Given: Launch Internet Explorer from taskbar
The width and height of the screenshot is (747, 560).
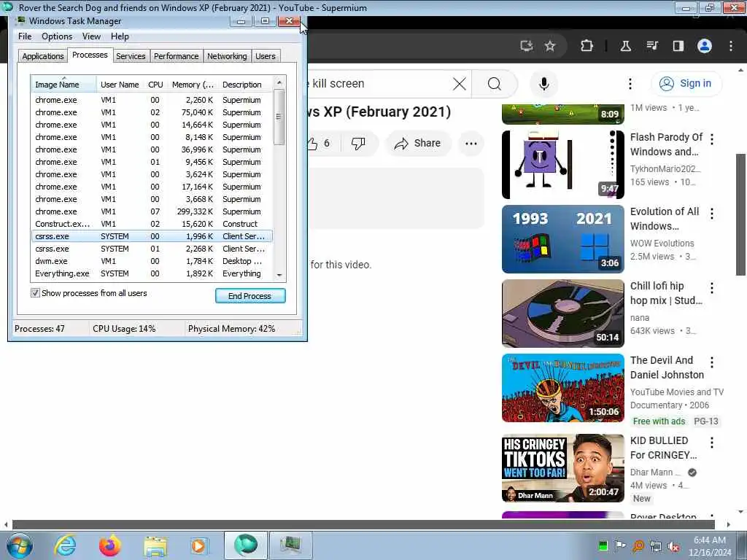Looking at the screenshot, I should [65, 545].
